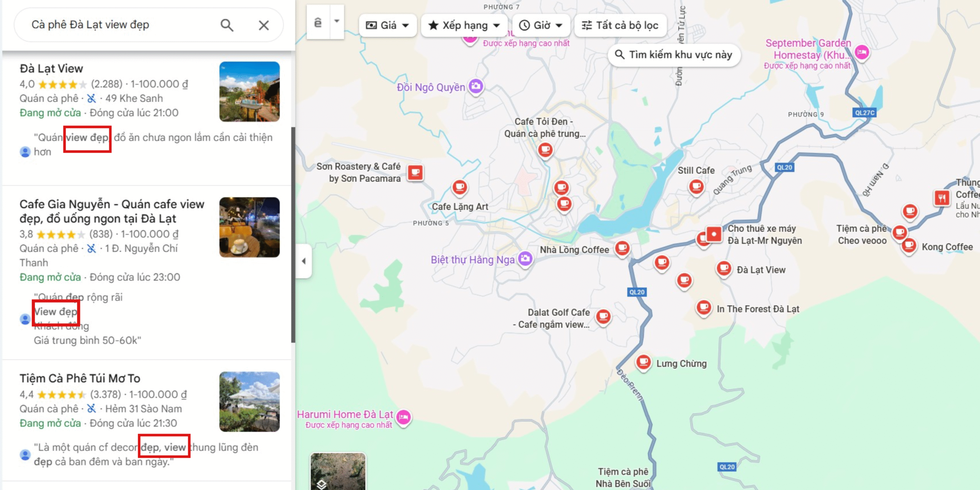Click the Dalat Golf Cafe map pin
980x490 pixels.
(603, 317)
